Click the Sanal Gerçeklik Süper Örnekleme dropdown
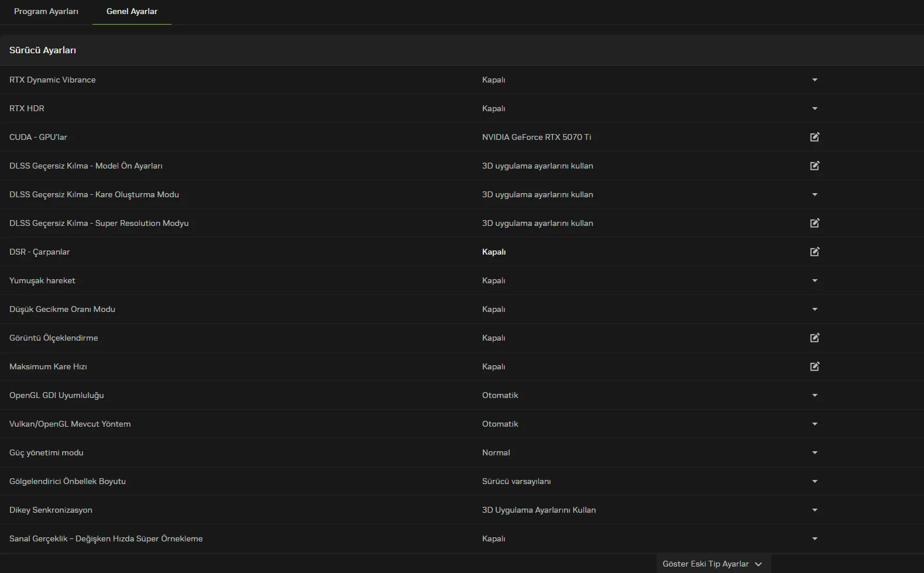This screenshot has height=573, width=924. [815, 538]
